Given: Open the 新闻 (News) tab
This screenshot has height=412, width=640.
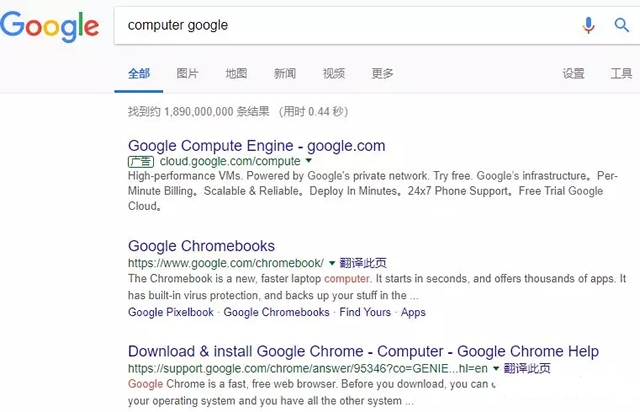Looking at the screenshot, I should [285, 73].
